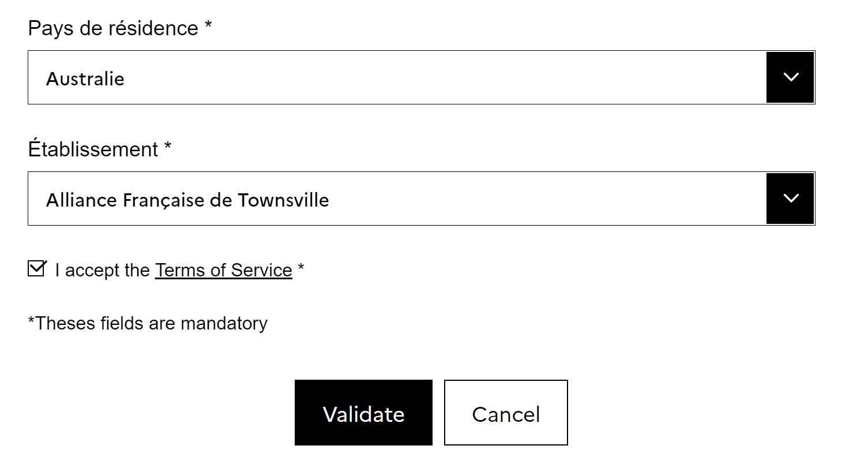This screenshot has width=868, height=468.
Task: Uncheck the Terms of Service checkbox
Action: tap(36, 269)
